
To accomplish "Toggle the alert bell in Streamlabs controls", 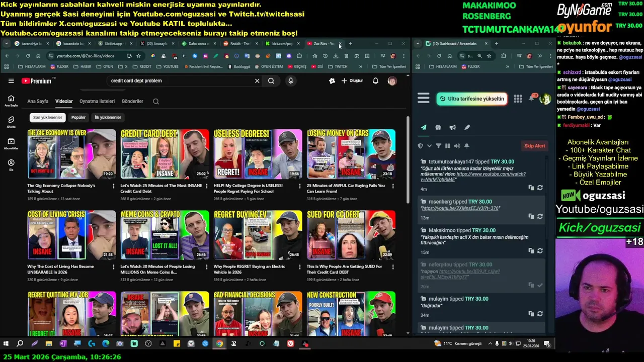I will pyautogui.click(x=466, y=146).
